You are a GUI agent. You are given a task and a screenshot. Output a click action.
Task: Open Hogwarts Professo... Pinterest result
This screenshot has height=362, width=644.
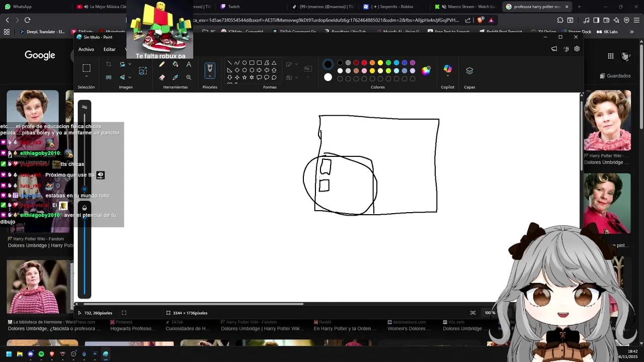tap(133, 328)
